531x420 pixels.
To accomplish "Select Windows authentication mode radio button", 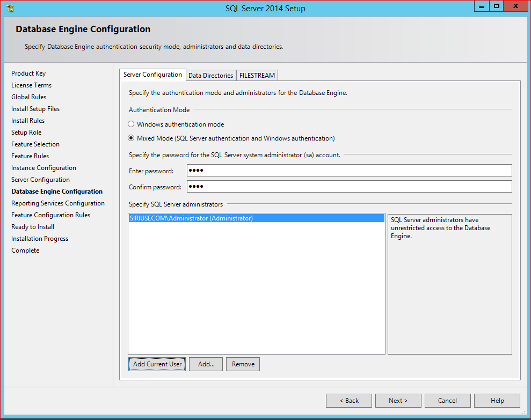I will [131, 124].
